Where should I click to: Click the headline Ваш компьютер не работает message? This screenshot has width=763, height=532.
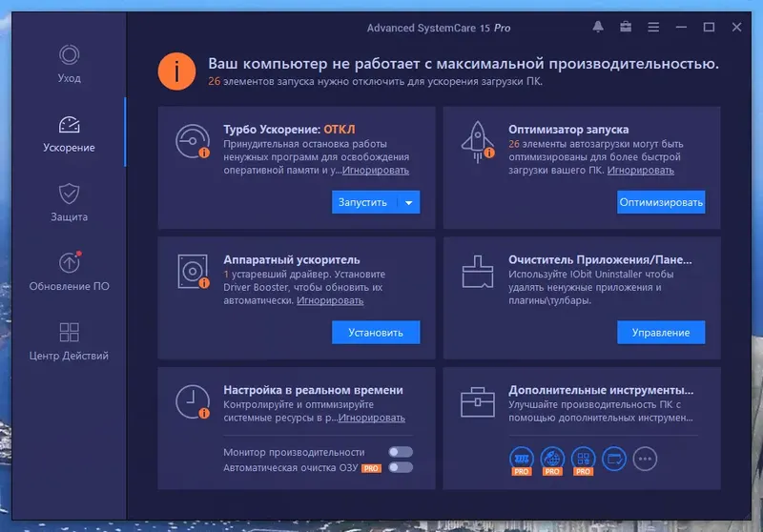(464, 64)
